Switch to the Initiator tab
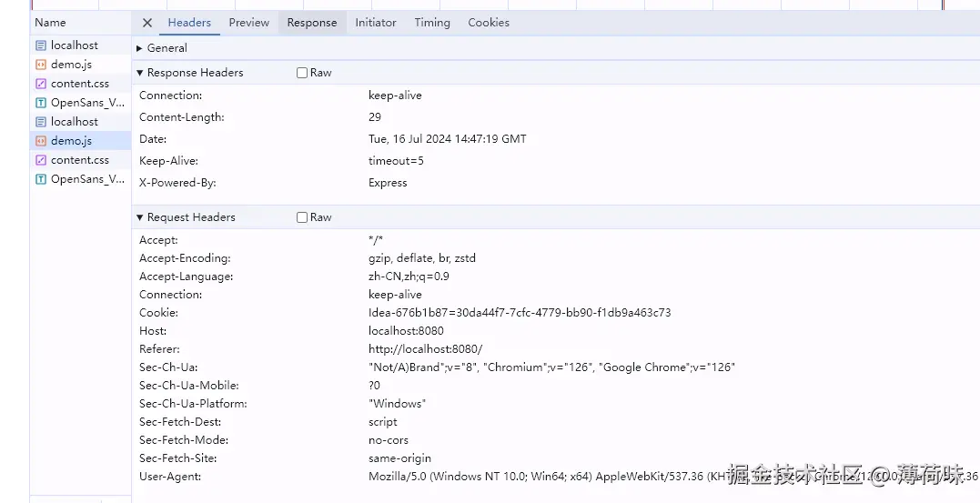 [x=376, y=23]
